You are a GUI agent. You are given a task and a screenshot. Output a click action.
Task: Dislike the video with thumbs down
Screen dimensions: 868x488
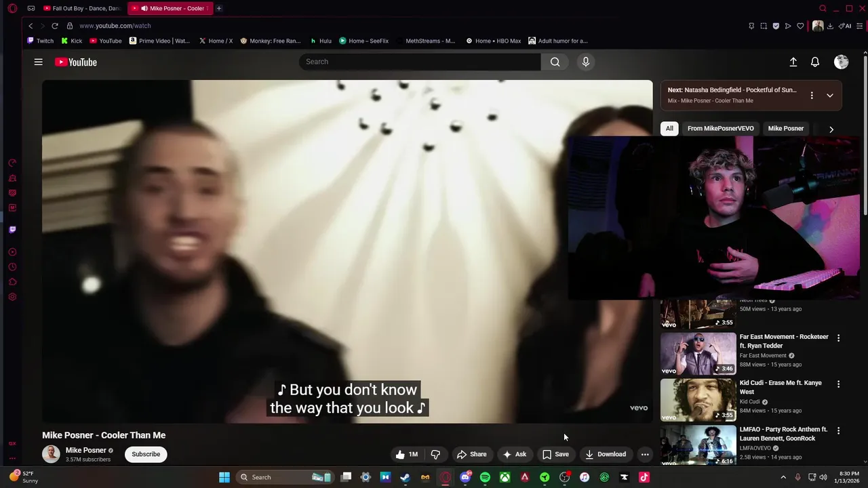(x=436, y=454)
